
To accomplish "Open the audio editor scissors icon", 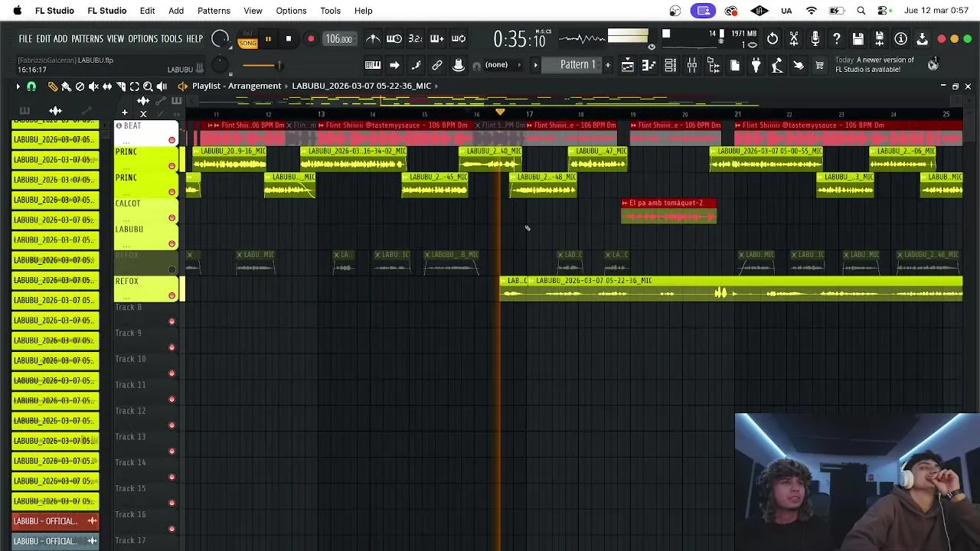I will pos(794,39).
